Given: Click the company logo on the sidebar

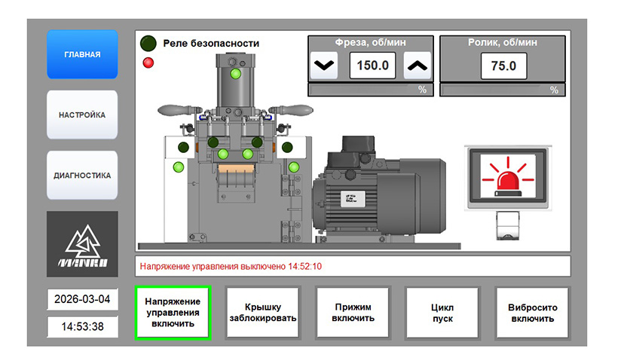Looking at the screenshot, I should (x=82, y=244).
